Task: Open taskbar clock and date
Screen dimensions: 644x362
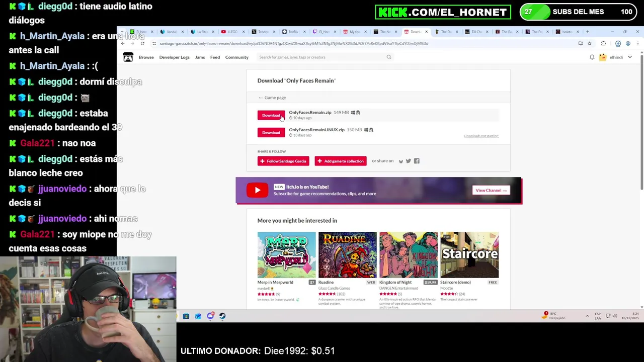Action: 631,316
